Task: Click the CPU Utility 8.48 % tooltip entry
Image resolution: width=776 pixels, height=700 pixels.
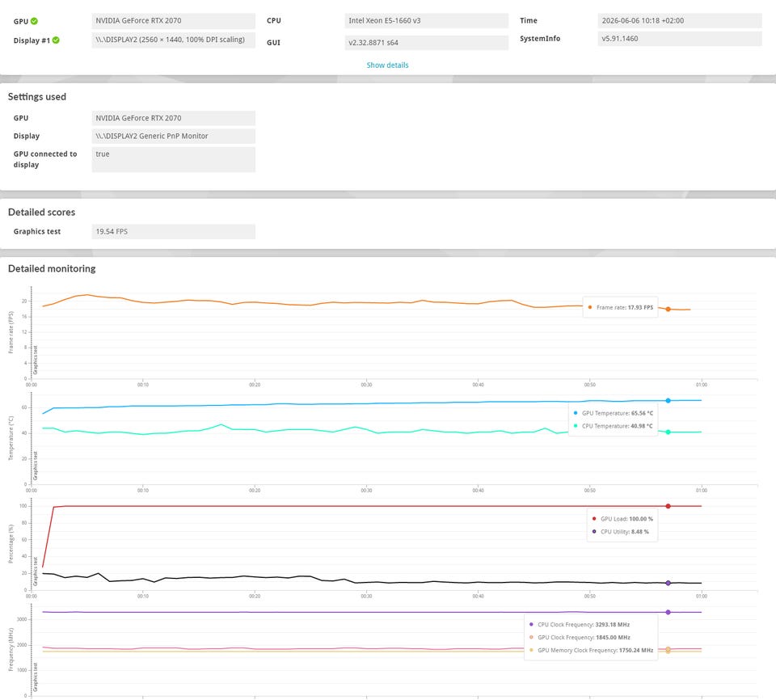Action: coord(621,532)
